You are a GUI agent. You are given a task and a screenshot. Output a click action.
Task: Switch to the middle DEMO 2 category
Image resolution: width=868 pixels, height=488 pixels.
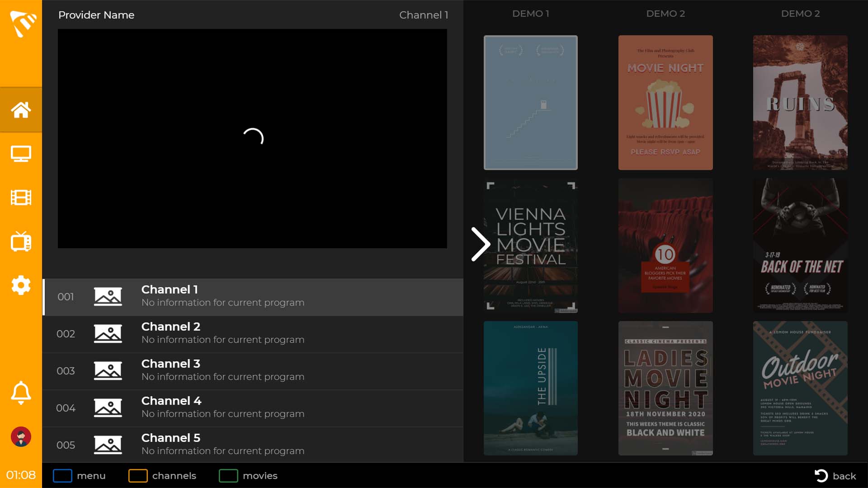pyautogui.click(x=665, y=14)
